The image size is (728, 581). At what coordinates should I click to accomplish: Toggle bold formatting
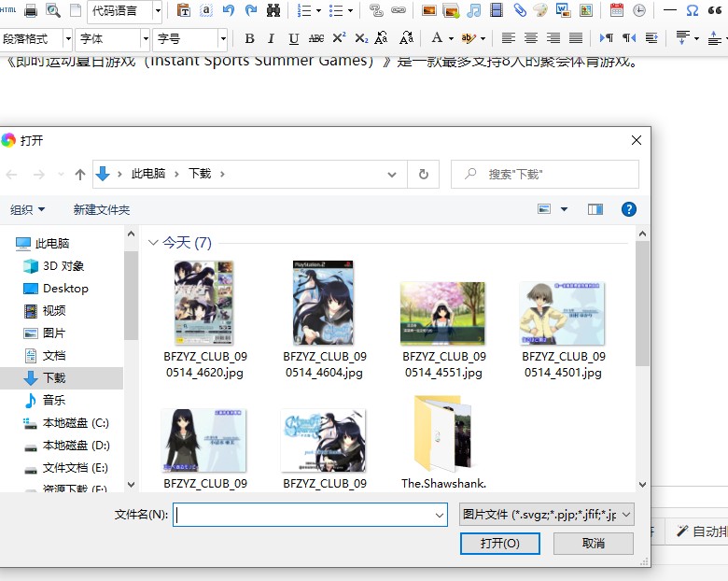[x=249, y=38]
